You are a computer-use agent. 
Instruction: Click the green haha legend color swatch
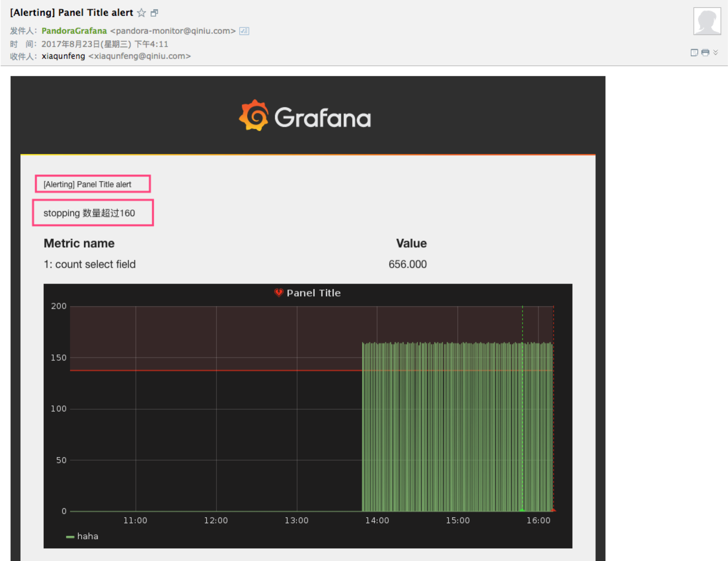(x=70, y=537)
